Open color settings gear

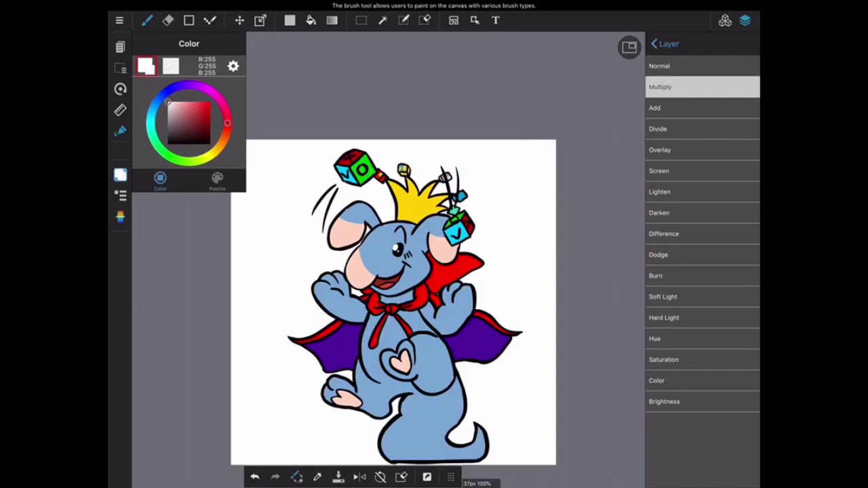point(233,66)
